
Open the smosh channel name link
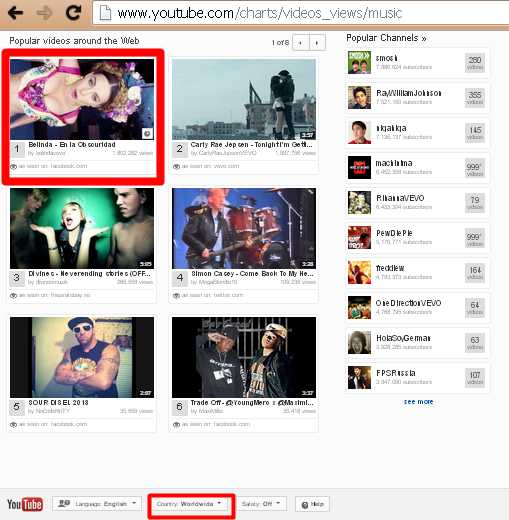point(387,58)
